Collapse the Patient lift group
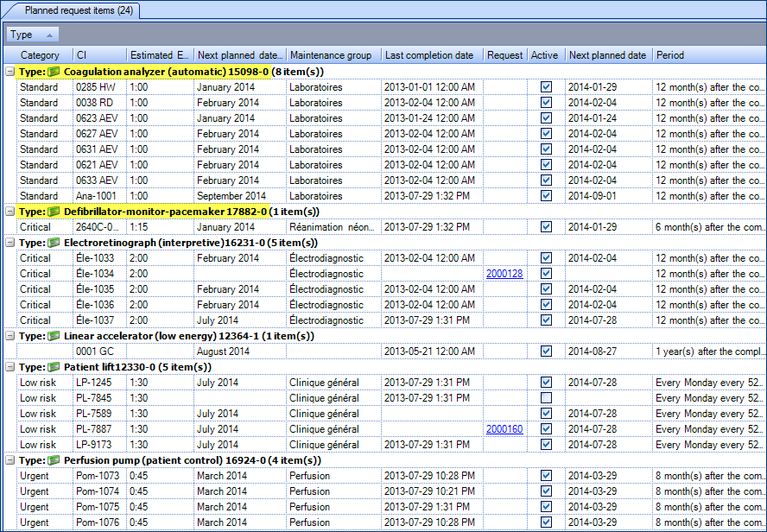 tap(10, 367)
